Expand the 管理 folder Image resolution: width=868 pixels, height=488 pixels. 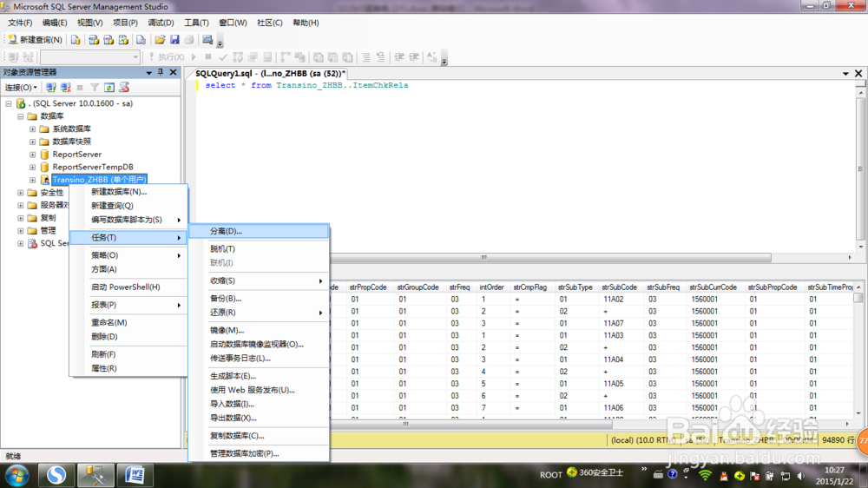point(21,231)
